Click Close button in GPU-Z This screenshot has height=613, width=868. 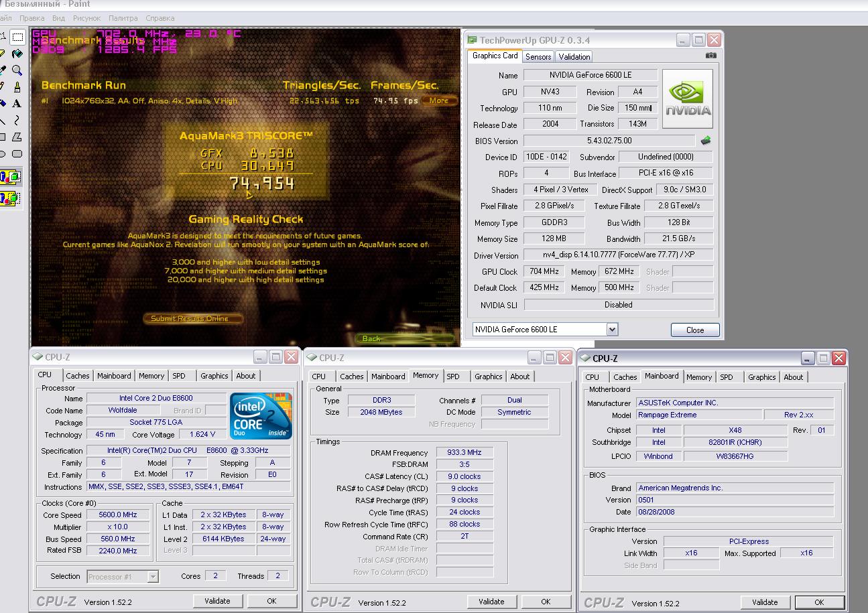[695, 330]
